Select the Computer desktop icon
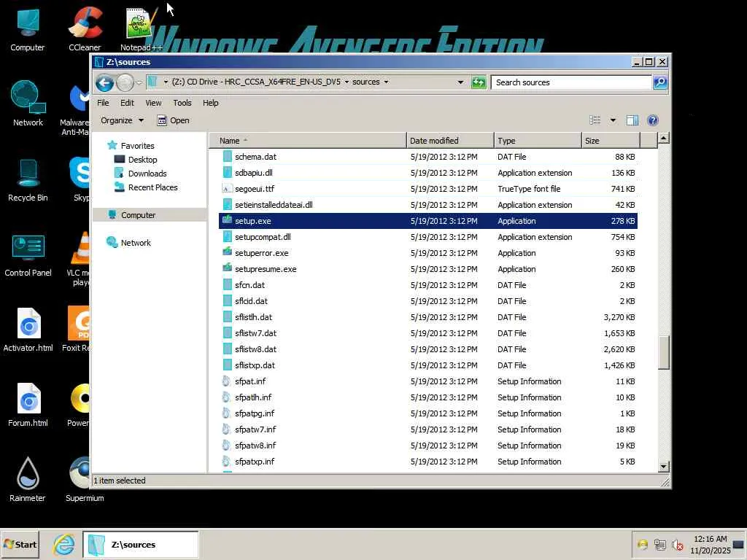Screen dimensions: 747x560 coord(28,28)
